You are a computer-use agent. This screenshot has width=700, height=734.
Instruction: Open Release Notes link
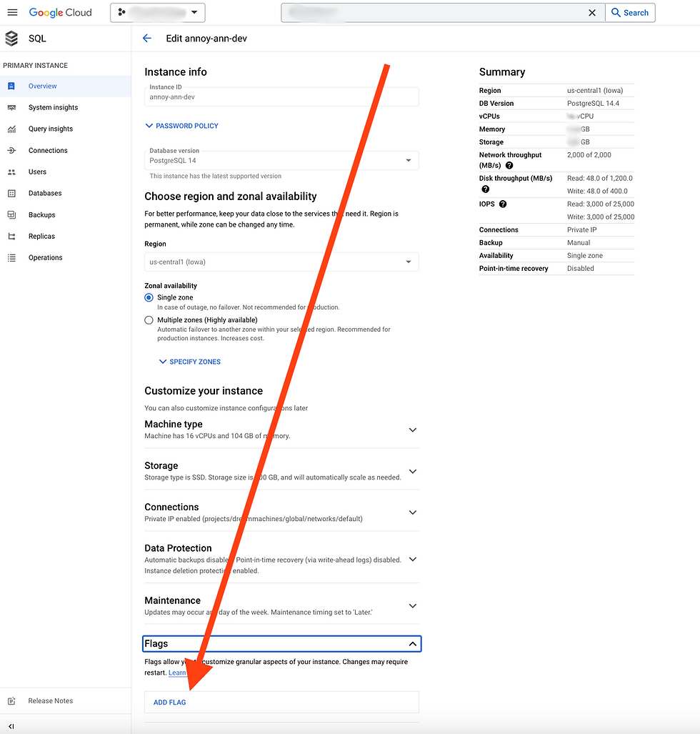51,700
